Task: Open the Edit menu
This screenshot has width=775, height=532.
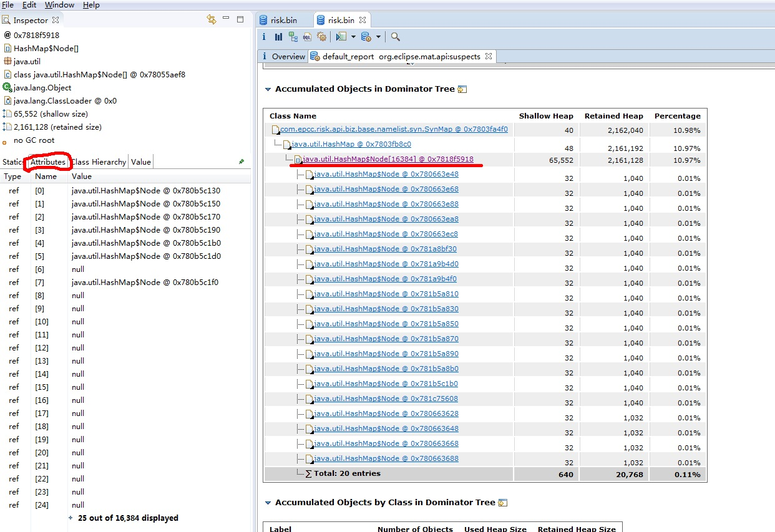Action: pyautogui.click(x=29, y=5)
